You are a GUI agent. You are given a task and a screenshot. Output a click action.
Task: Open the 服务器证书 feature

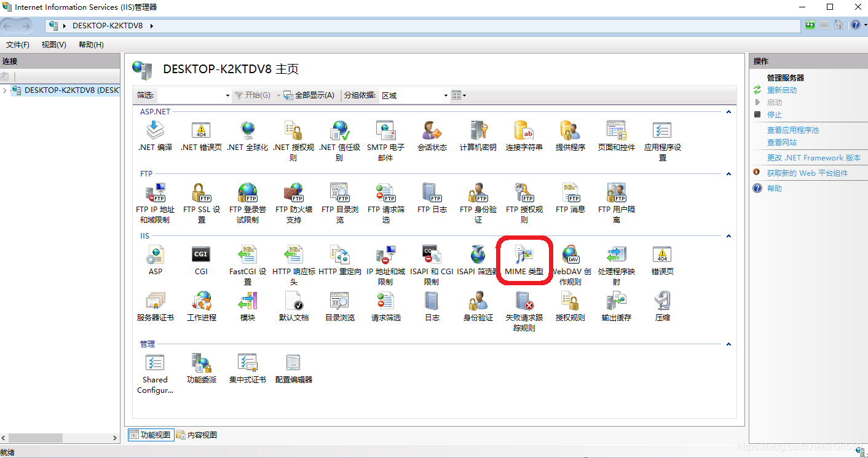click(x=156, y=307)
